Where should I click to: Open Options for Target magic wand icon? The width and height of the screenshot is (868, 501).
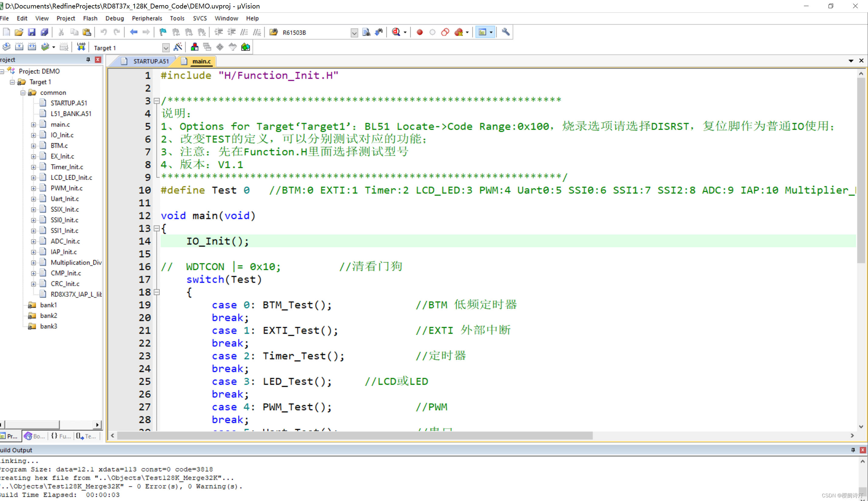pos(178,47)
